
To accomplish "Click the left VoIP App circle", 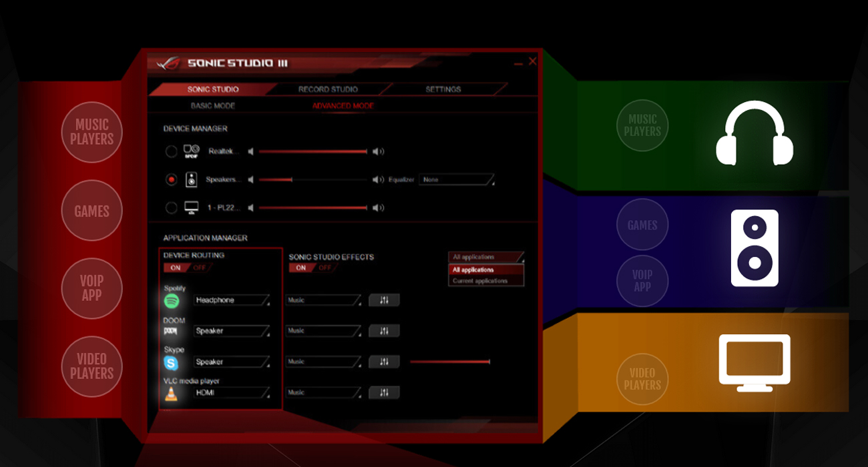I will click(x=92, y=288).
